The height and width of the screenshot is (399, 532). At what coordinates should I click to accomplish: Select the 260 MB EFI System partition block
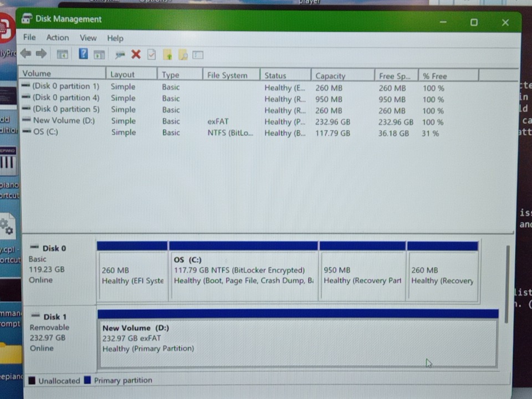(x=132, y=271)
